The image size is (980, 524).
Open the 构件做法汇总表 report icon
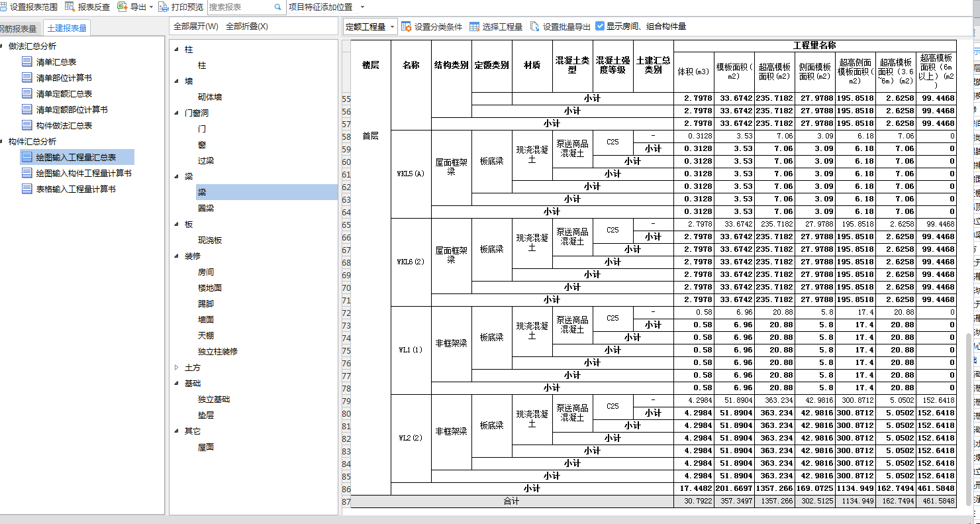(27, 126)
